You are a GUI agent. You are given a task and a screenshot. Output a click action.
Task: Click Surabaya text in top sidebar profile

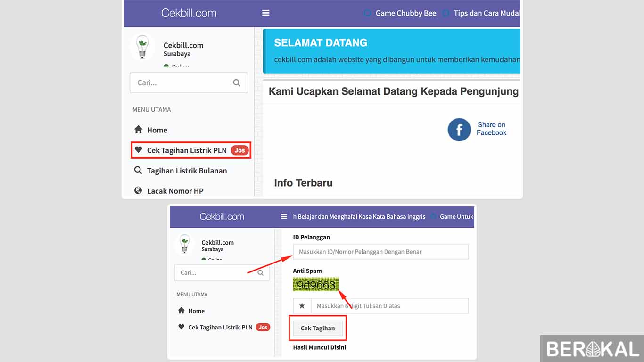click(177, 54)
